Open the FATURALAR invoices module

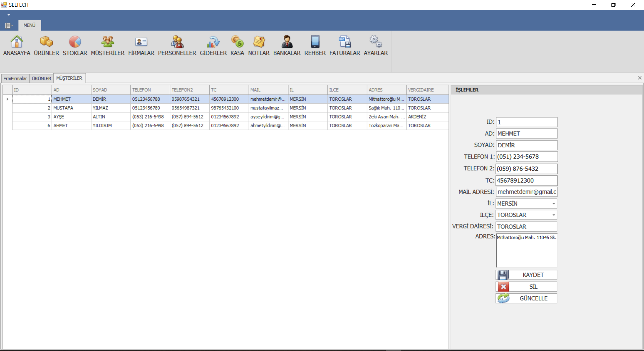pyautogui.click(x=344, y=45)
